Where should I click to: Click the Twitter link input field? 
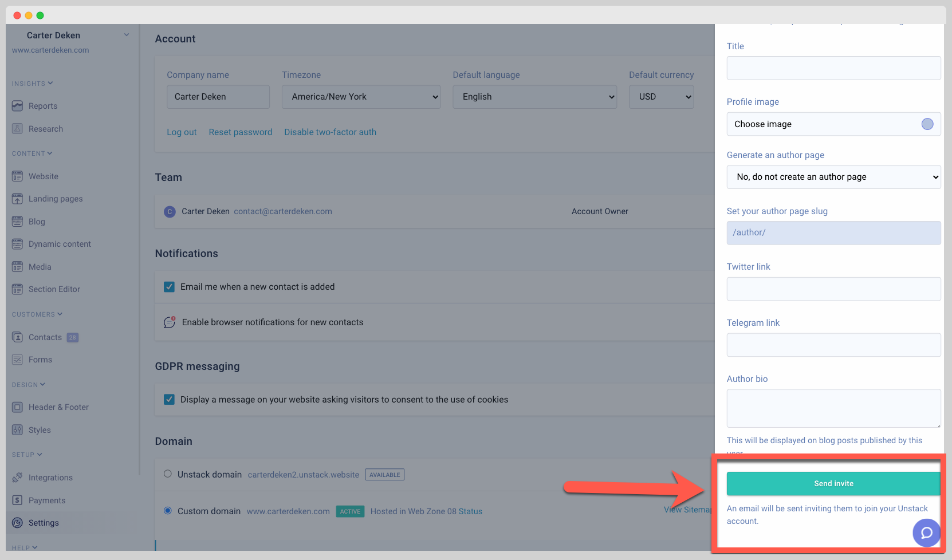click(x=833, y=289)
